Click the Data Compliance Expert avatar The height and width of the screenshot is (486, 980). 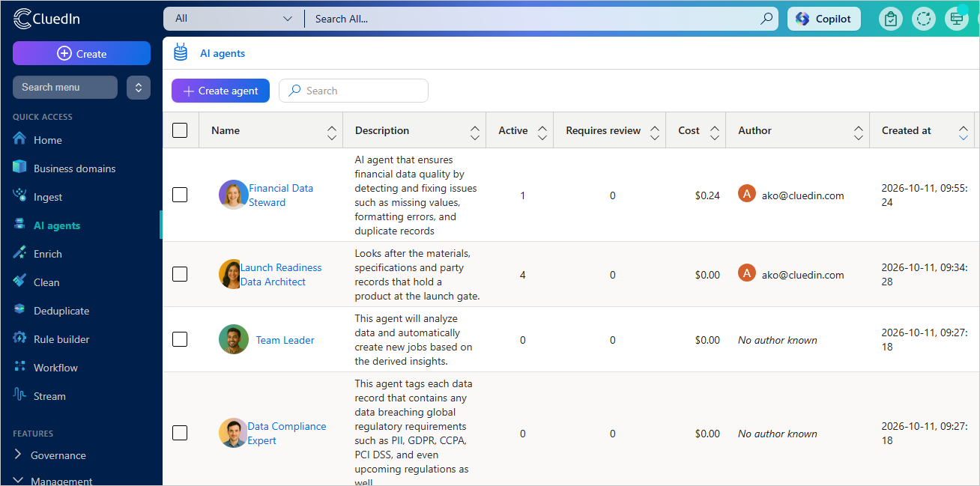click(233, 433)
